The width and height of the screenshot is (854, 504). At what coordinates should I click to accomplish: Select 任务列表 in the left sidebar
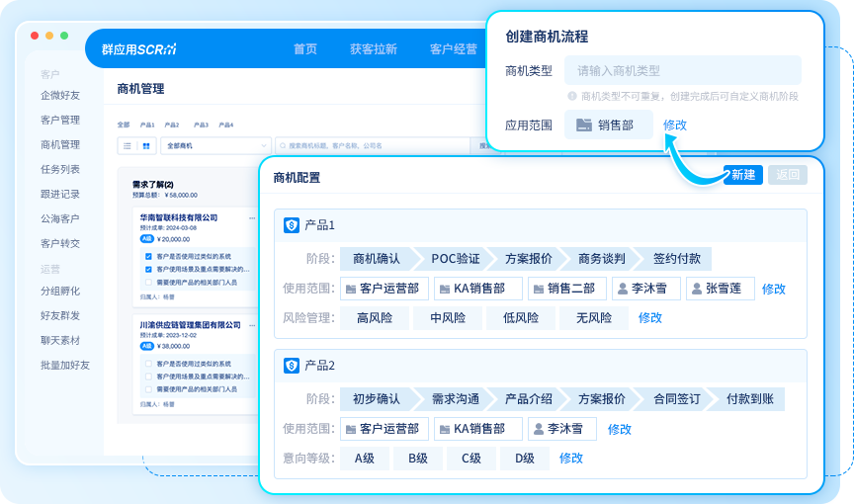pos(60,169)
